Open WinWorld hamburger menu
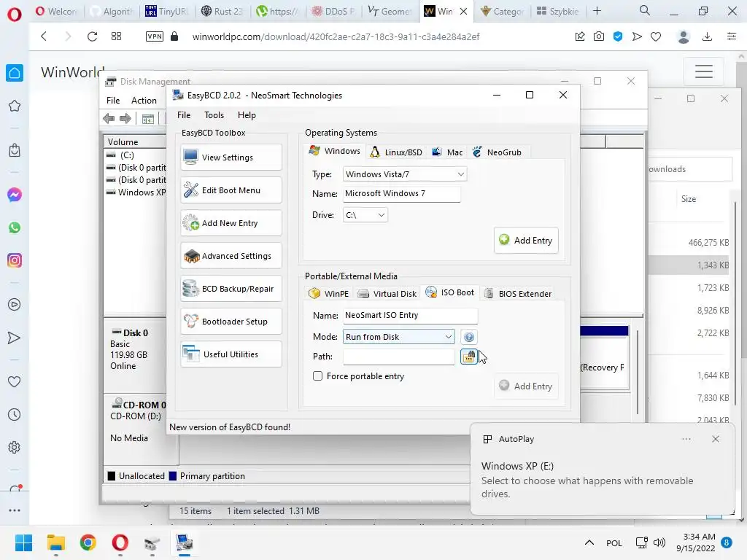747x560 pixels. point(704,71)
